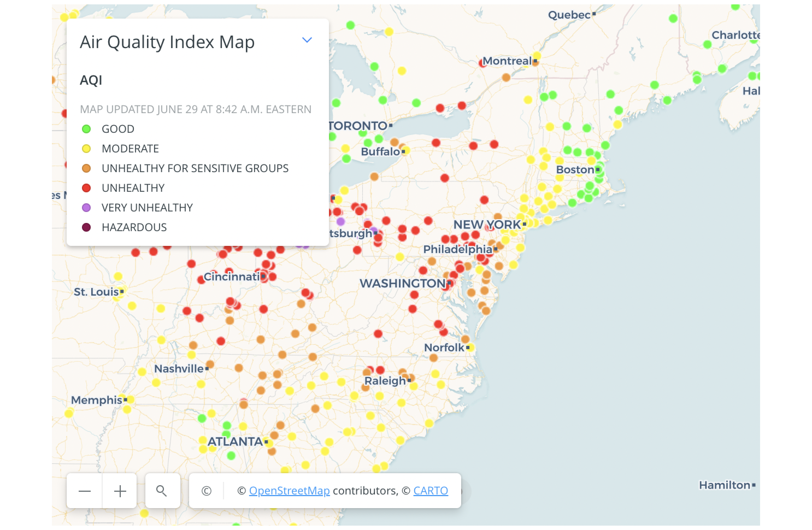Open the CARTO attribution link
The width and height of the screenshot is (812, 530).
click(x=431, y=490)
